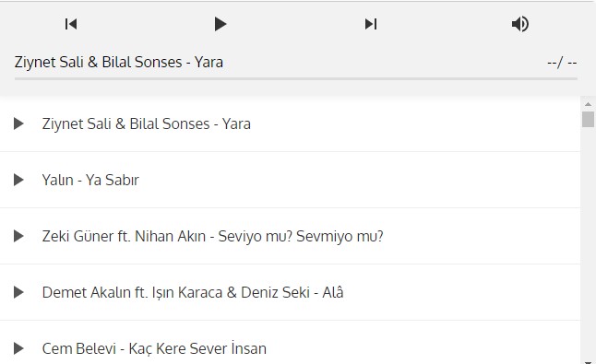Click the scrollbar down arrow

[x=588, y=362]
